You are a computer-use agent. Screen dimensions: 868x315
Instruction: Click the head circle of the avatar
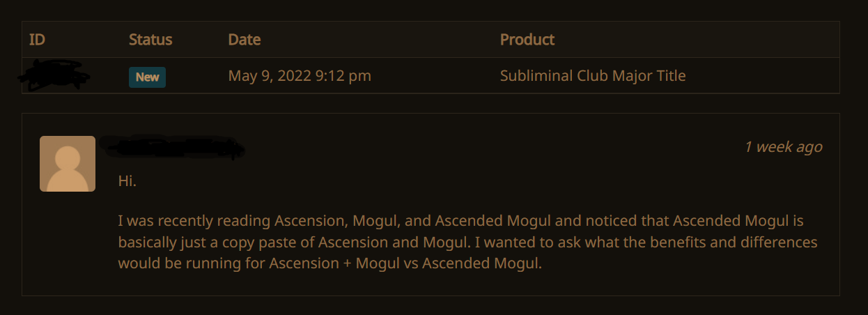[x=68, y=157]
